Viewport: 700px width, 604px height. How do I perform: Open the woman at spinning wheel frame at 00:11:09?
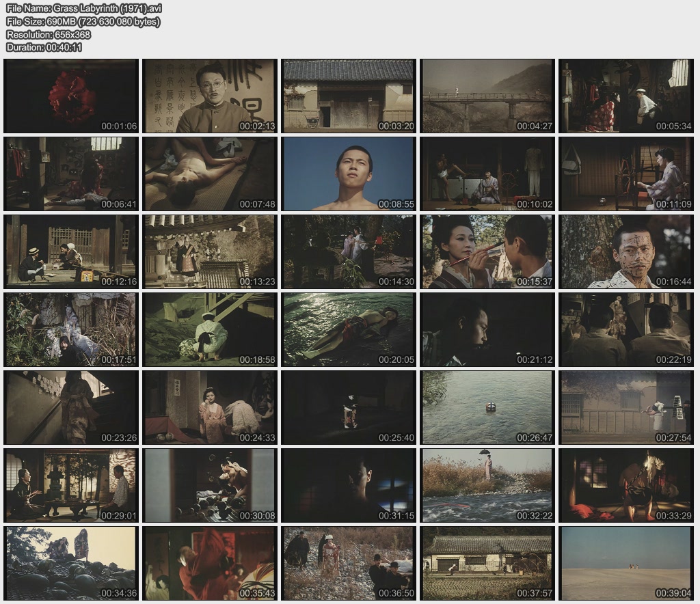[x=626, y=174]
